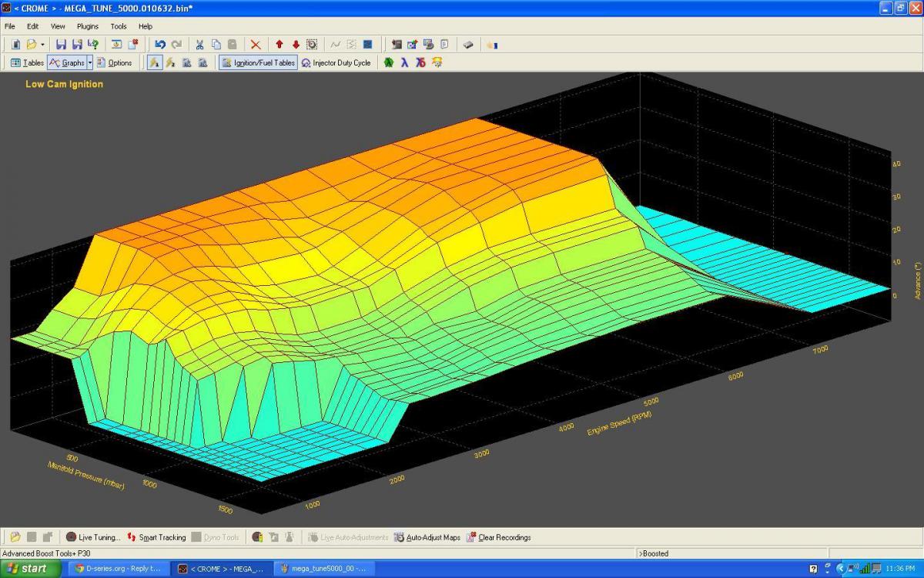The height and width of the screenshot is (578, 924).
Task: Open the Plugins menu
Action: coord(88,26)
